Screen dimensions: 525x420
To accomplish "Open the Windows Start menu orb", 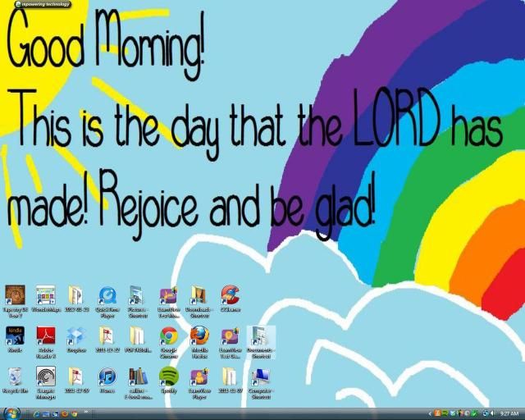I will click(11, 413).
